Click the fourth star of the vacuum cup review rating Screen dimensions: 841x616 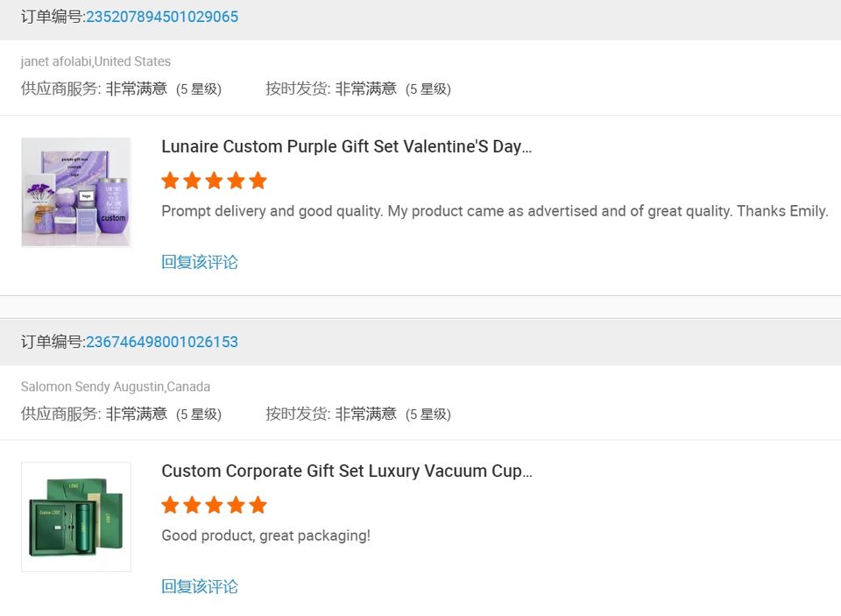click(236, 505)
